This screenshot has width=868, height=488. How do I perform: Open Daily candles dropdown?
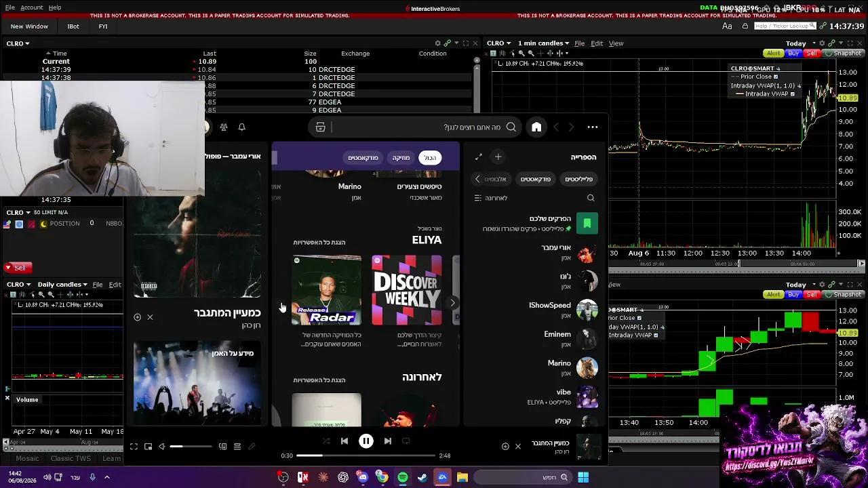tap(63, 285)
